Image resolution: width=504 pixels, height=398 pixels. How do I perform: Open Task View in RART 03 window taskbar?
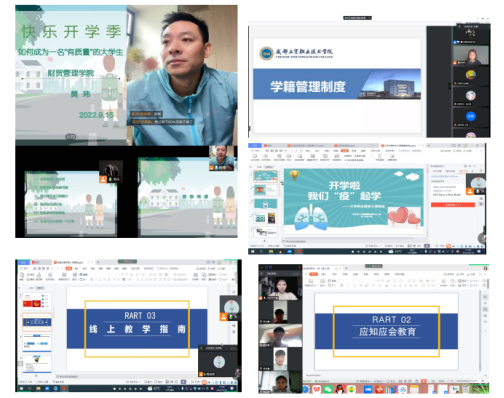(30, 388)
